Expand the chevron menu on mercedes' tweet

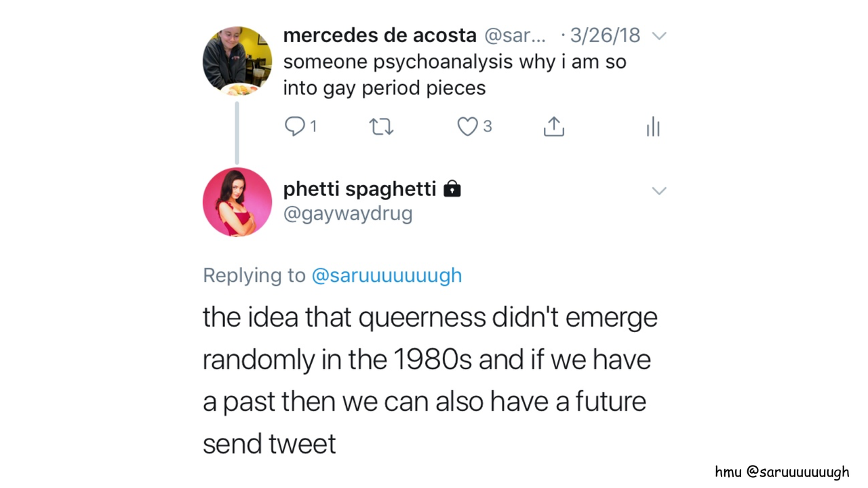point(659,36)
